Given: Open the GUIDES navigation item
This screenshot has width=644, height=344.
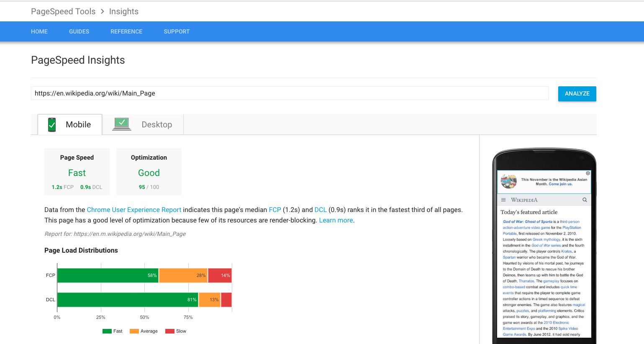Looking at the screenshot, I should pyautogui.click(x=79, y=31).
